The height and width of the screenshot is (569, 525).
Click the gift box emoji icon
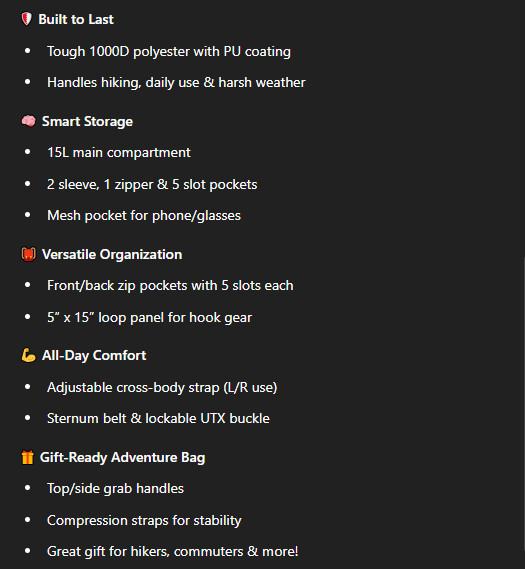[28, 457]
